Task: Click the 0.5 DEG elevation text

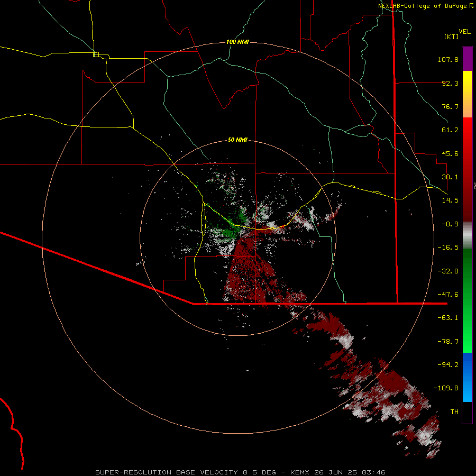Action: 259,472
